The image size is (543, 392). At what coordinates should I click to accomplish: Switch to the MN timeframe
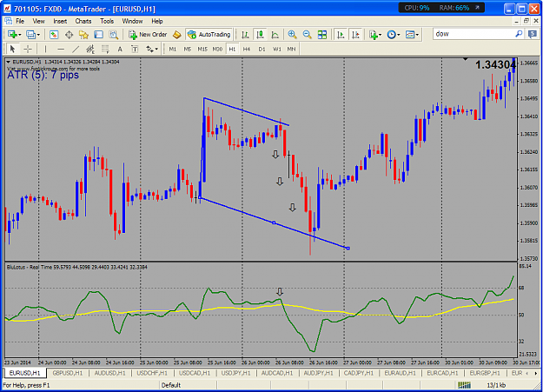[292, 49]
